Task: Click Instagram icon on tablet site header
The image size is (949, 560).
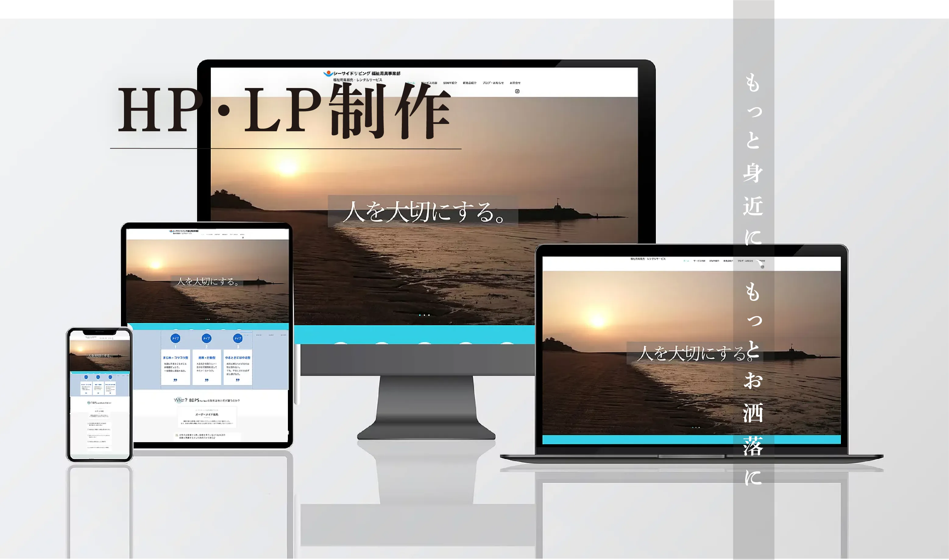Action: click(x=243, y=237)
